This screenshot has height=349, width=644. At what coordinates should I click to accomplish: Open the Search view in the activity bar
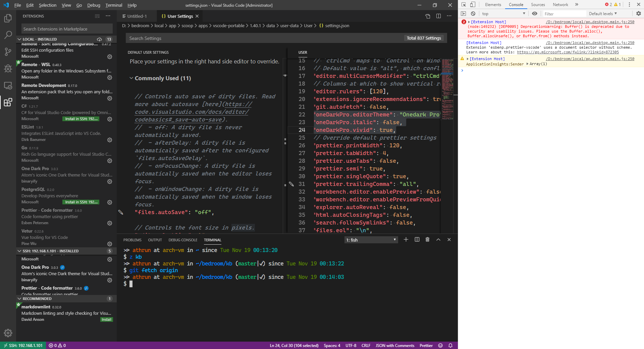tap(8, 35)
